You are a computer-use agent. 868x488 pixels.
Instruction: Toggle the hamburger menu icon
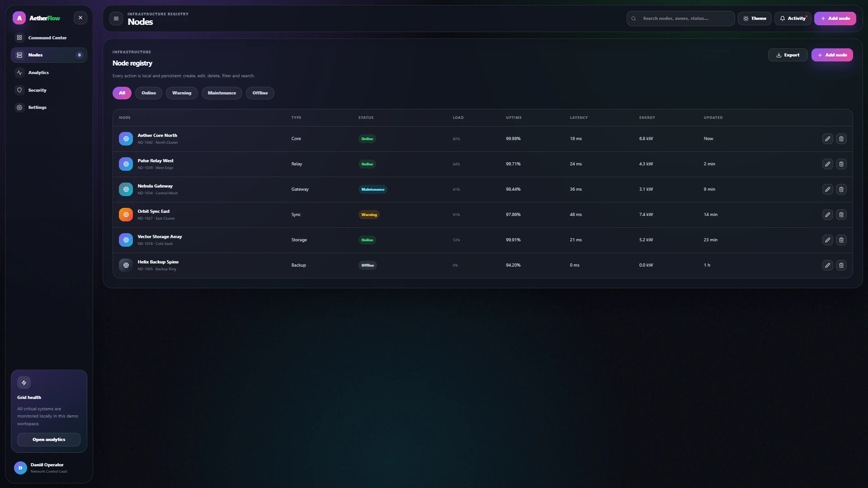(x=116, y=19)
